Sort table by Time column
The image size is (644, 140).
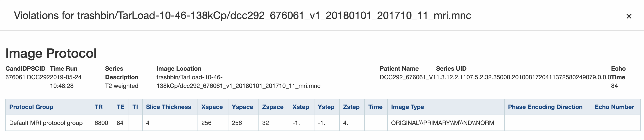(x=376, y=107)
